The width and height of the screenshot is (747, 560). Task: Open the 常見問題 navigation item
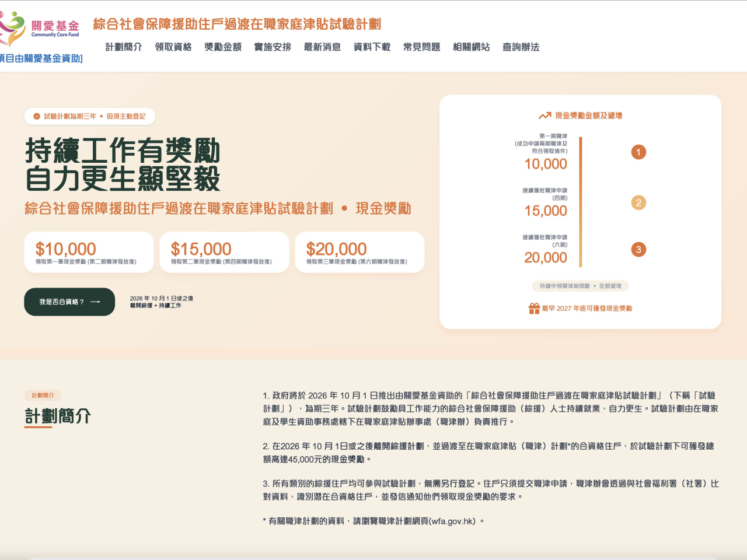point(421,47)
